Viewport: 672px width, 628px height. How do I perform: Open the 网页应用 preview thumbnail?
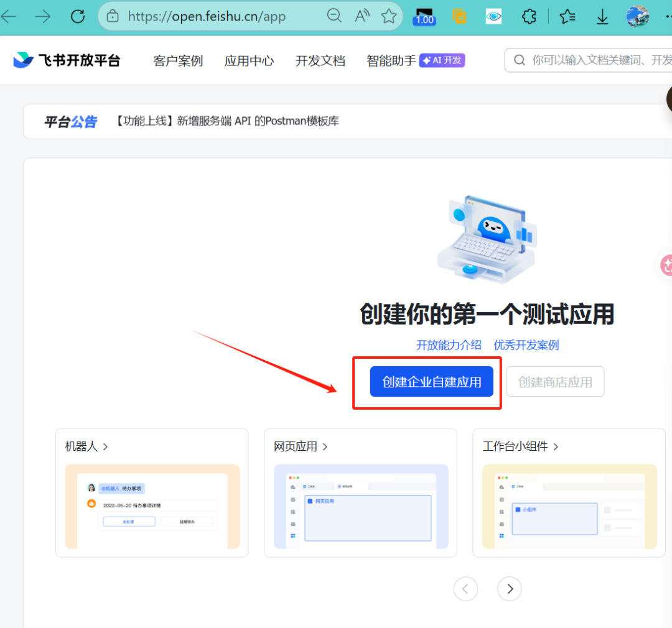click(361, 506)
